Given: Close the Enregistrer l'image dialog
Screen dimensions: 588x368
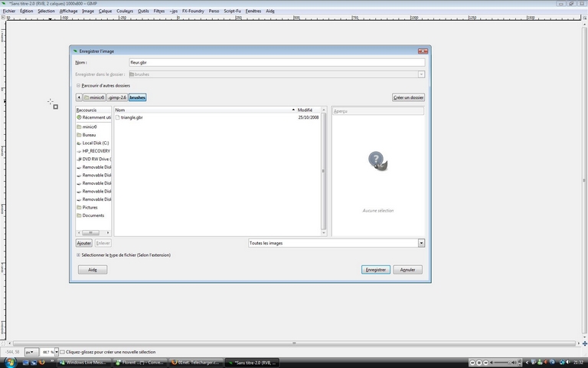Looking at the screenshot, I should point(423,51).
